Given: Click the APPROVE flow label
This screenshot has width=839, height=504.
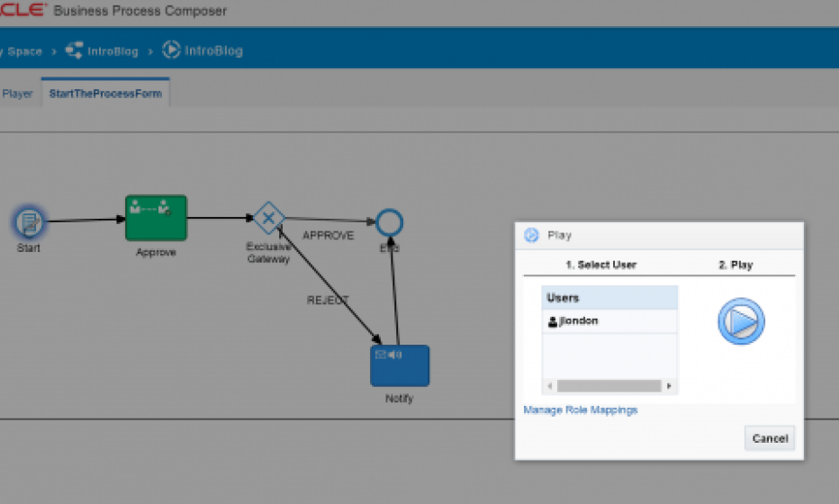Looking at the screenshot, I should click(328, 236).
